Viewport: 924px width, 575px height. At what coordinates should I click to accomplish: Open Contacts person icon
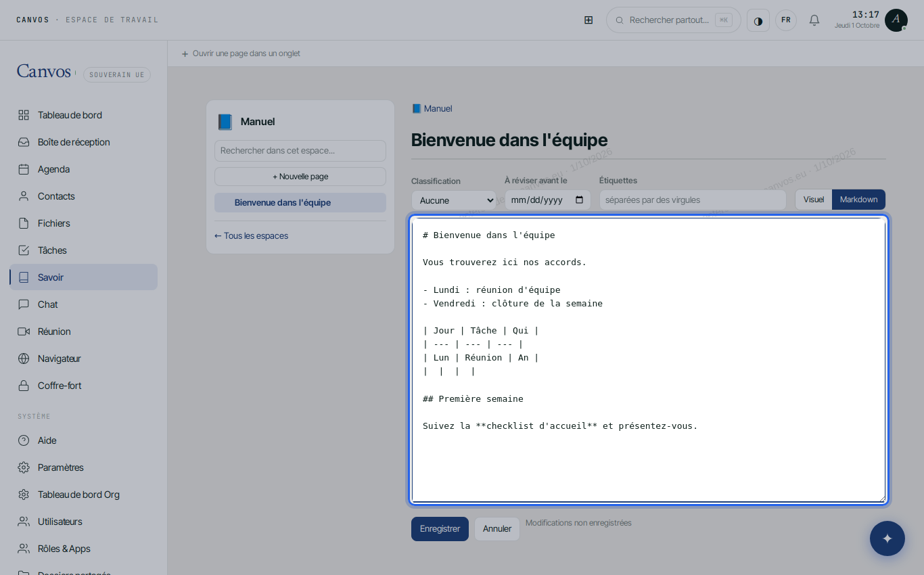[24, 196]
